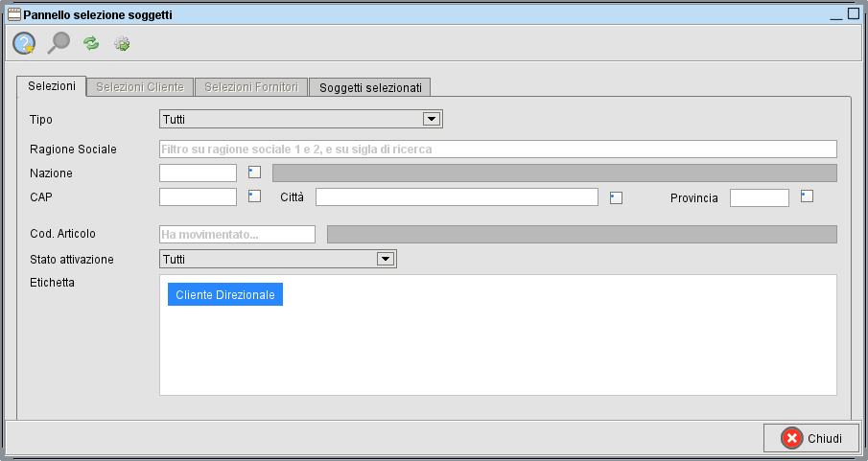
Task: Click the magnifying glass search icon
Action: (58, 43)
